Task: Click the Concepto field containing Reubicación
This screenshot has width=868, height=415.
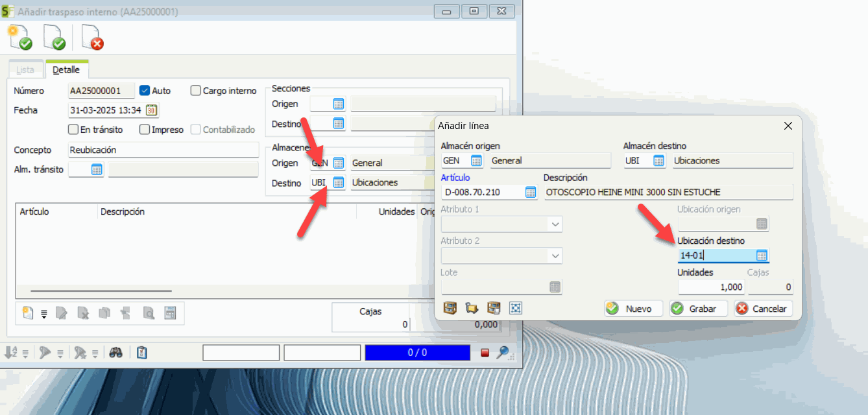Action: click(163, 150)
